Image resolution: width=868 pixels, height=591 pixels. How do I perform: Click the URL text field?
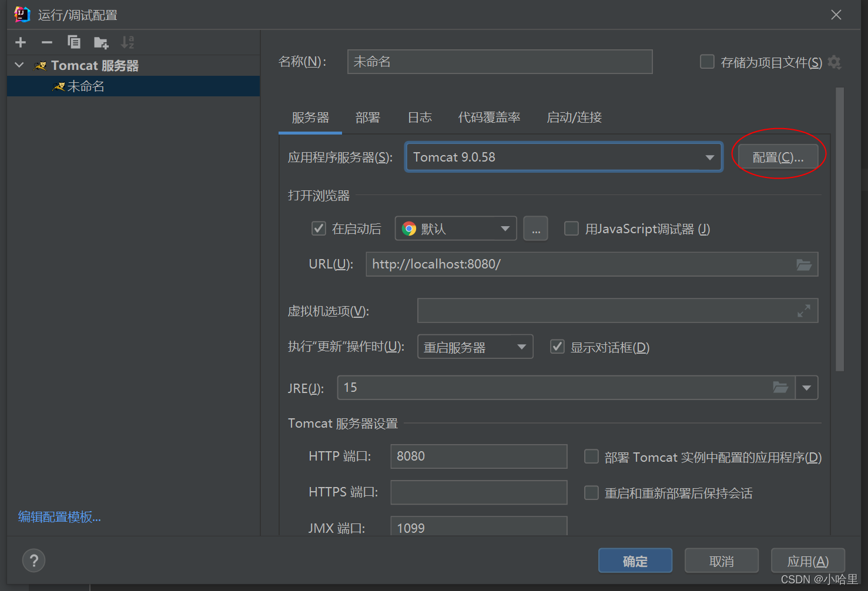coord(592,264)
